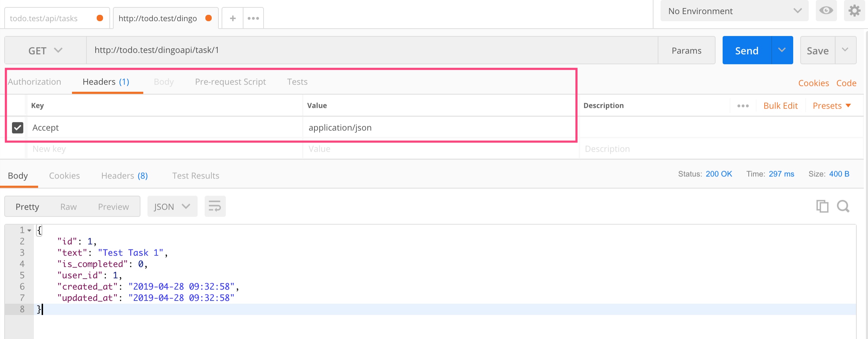Click the New key field
The width and height of the screenshot is (868, 339).
[165, 149]
